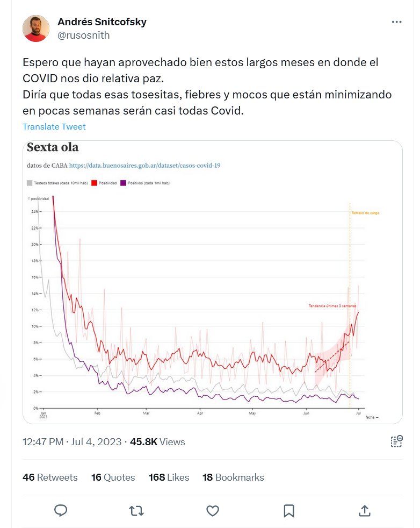Image resolution: width=420 pixels, height=528 pixels.
Task: Click the reply speech bubble icon
Action: tap(61, 510)
